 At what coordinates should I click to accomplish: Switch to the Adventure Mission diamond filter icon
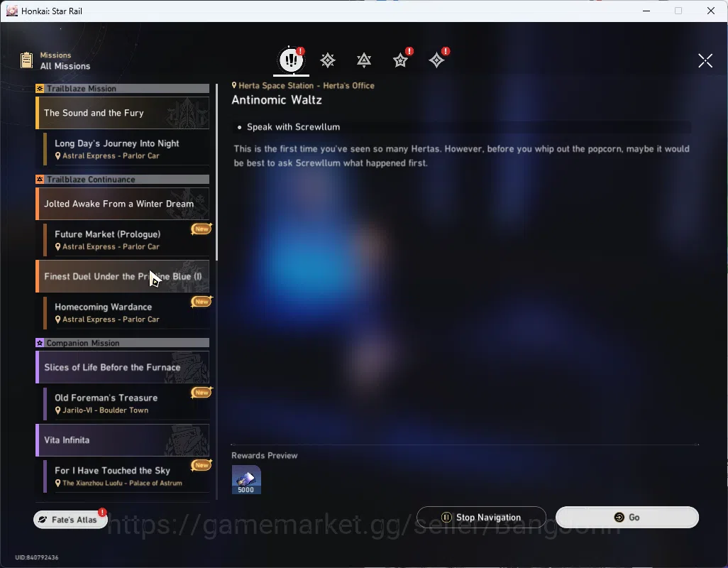(x=436, y=60)
